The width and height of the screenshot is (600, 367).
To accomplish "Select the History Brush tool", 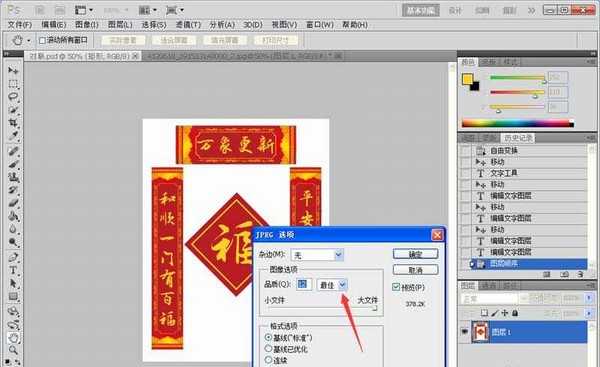I will 13,190.
